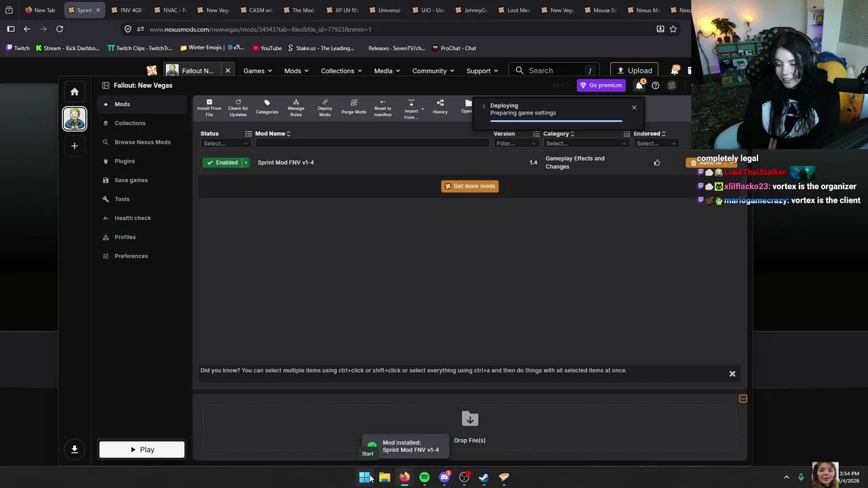The height and width of the screenshot is (488, 868).
Task: Reload the page in the browser
Action: (60, 29)
